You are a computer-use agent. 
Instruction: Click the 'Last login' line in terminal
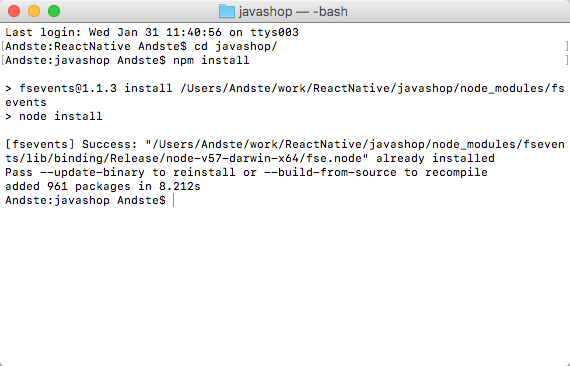pyautogui.click(x=152, y=32)
